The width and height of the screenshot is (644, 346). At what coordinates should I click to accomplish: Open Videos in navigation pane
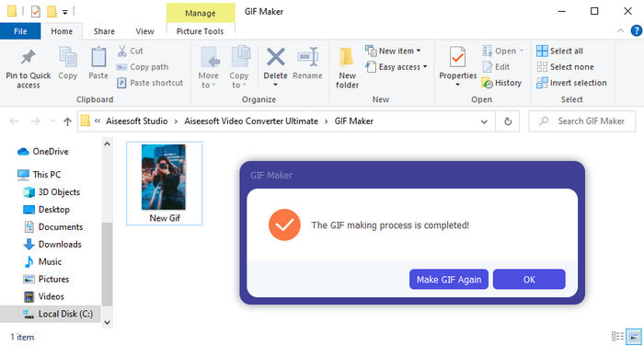pyautogui.click(x=43, y=296)
